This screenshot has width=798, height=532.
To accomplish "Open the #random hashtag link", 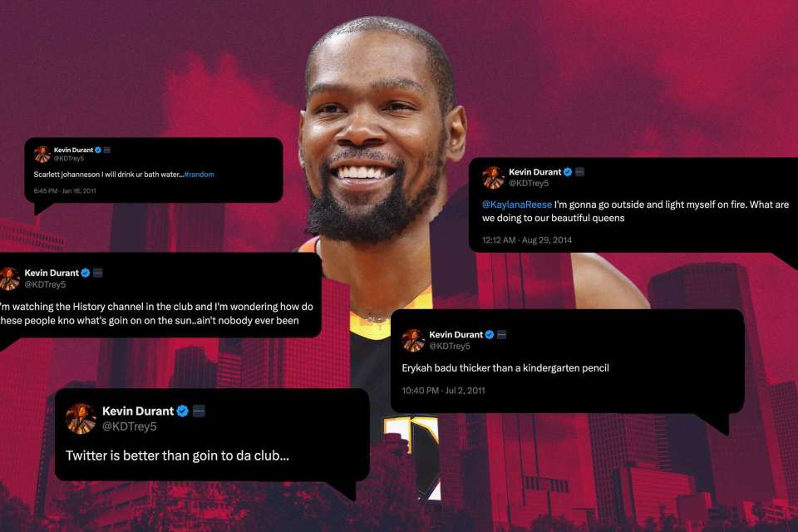I will pyautogui.click(x=199, y=174).
